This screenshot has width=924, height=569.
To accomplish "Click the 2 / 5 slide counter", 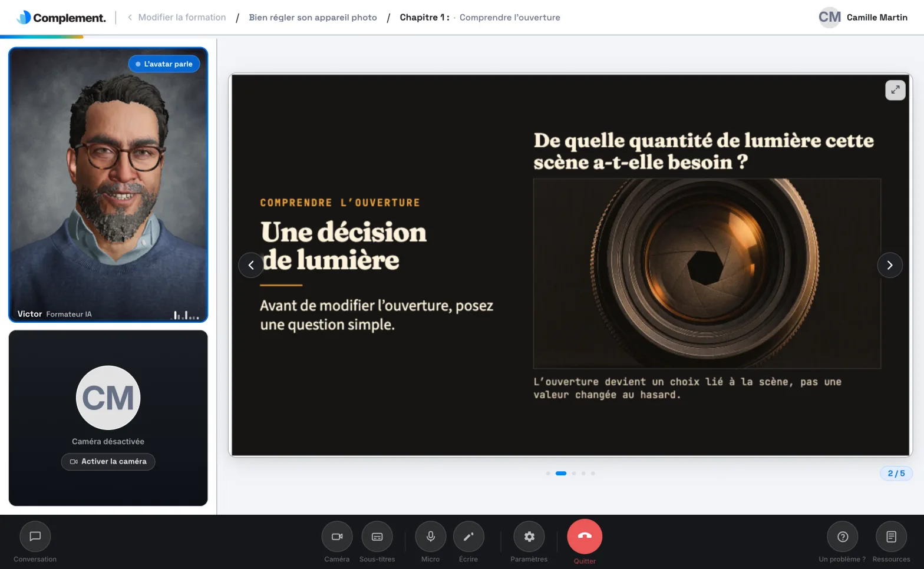I will click(896, 473).
